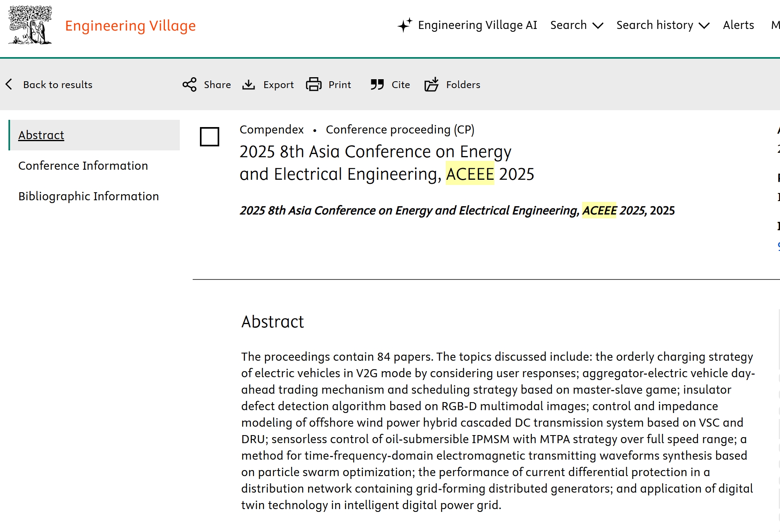Click the Search history chevron arrow
This screenshot has width=780, height=532.
point(704,26)
